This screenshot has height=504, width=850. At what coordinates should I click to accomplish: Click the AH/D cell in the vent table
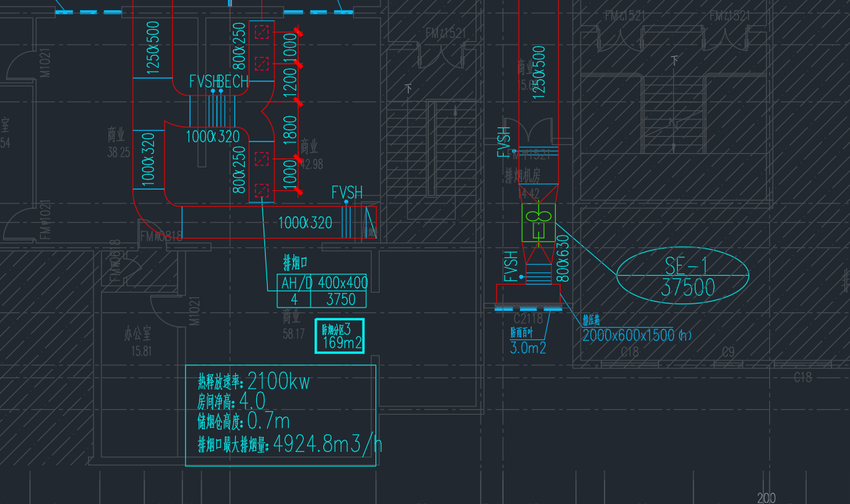pyautogui.click(x=296, y=283)
